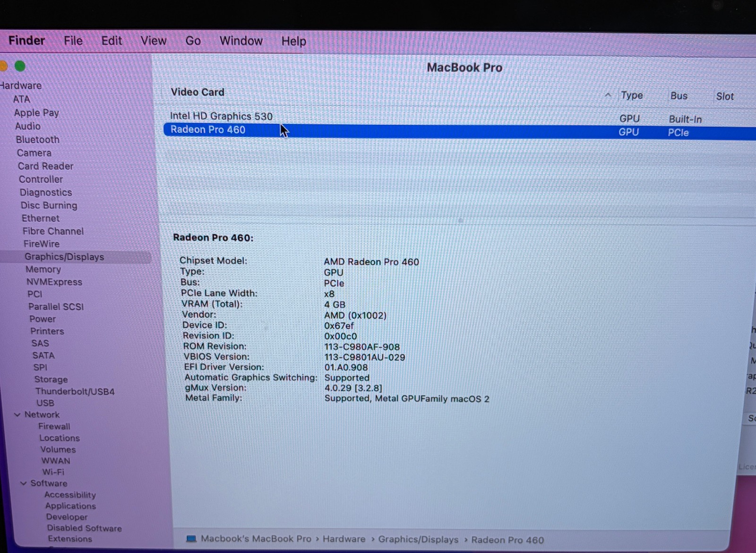The image size is (756, 553).
Task: Select the Radeon Pro 460 row
Action: 458,131
